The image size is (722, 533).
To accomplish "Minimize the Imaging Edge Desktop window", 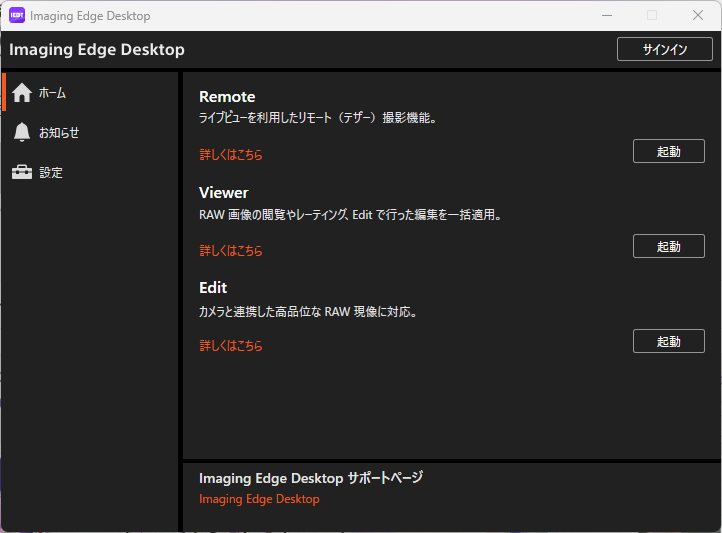I will point(607,15).
